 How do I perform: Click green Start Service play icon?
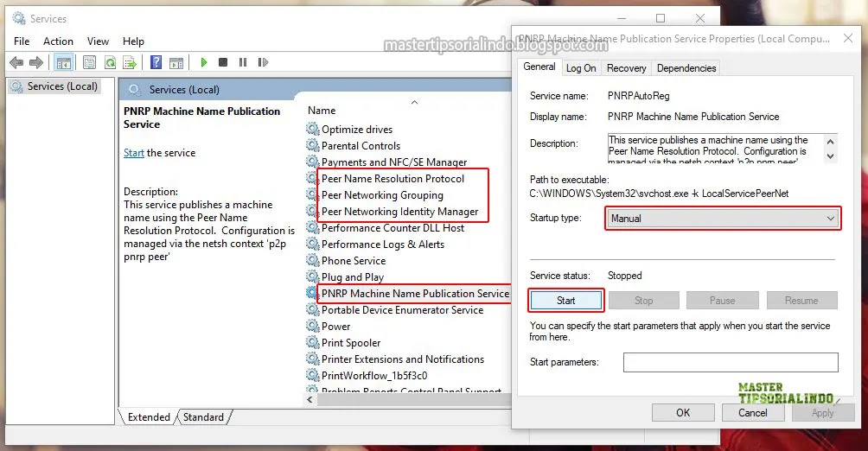204,62
